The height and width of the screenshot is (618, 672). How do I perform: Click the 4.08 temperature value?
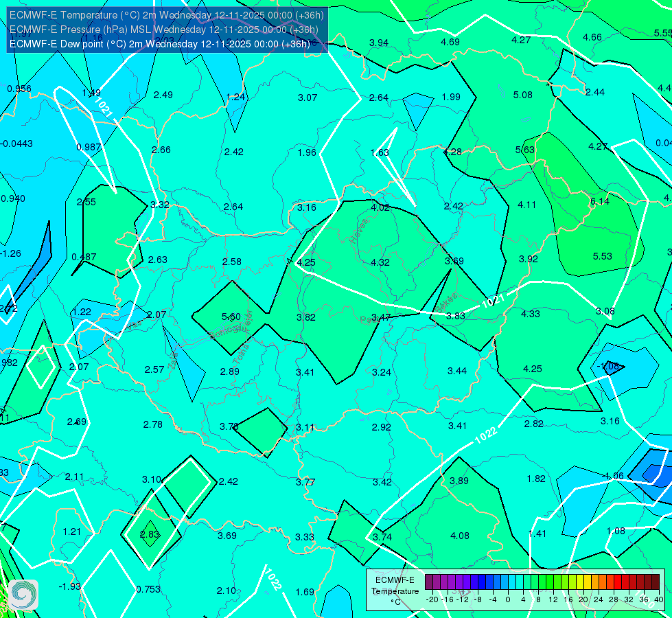tap(459, 536)
